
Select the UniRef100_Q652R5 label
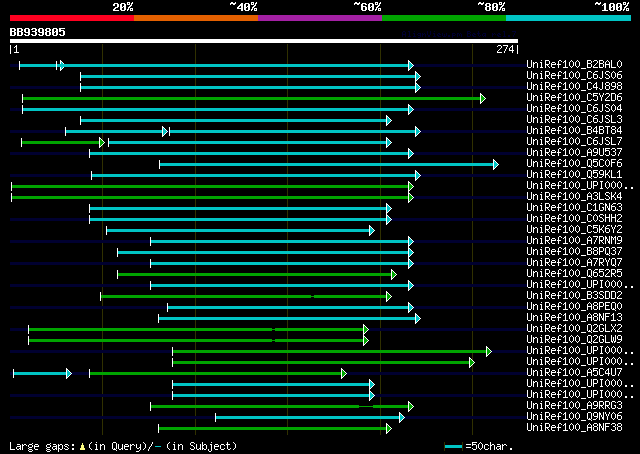pyautogui.click(x=574, y=274)
